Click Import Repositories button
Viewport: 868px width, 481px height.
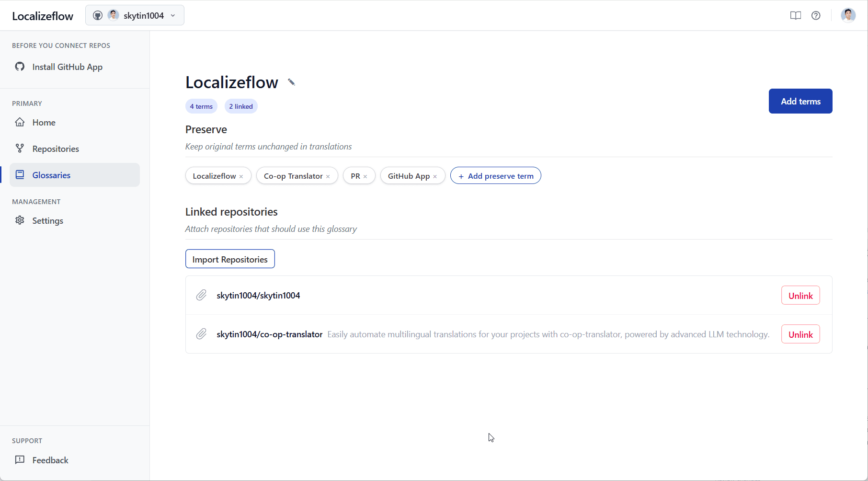[230, 259]
